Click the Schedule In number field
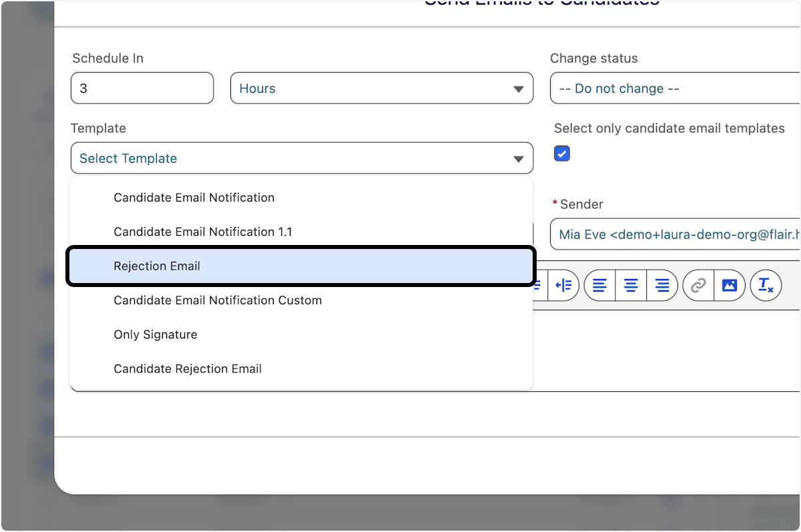 coord(142,87)
